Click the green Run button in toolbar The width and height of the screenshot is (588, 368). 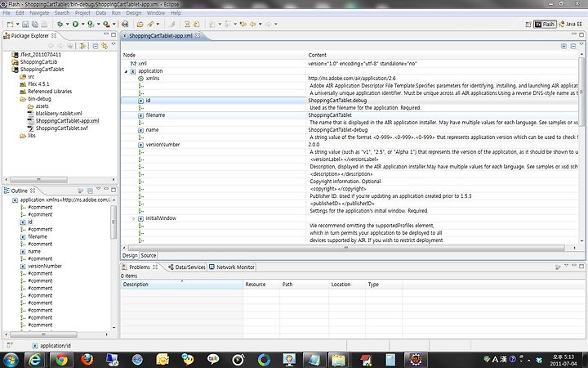click(x=75, y=24)
